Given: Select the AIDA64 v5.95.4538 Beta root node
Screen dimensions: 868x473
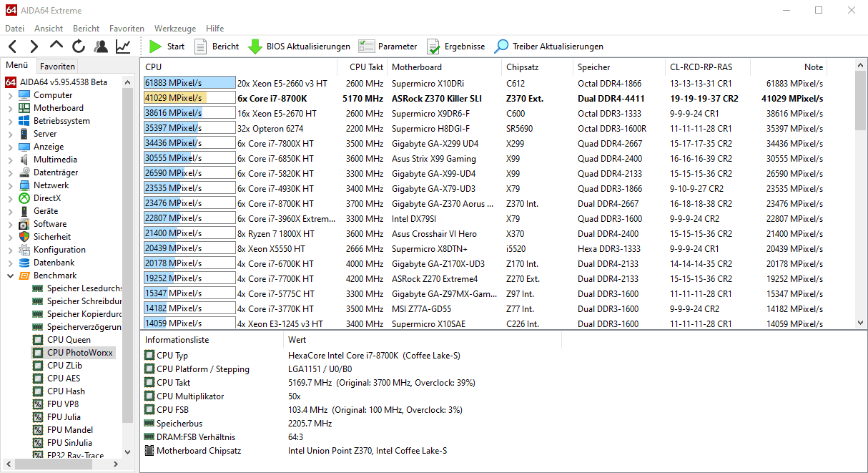Looking at the screenshot, I should click(x=56, y=82).
